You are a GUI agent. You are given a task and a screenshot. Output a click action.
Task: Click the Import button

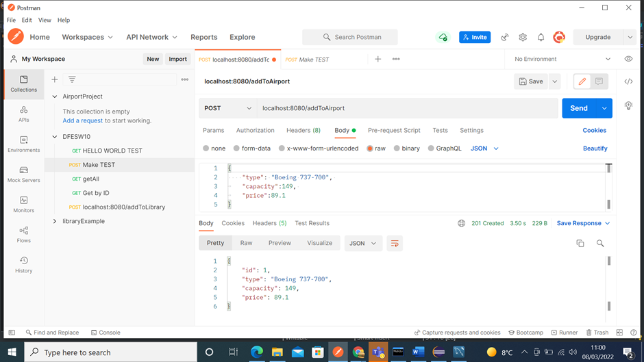click(x=177, y=59)
